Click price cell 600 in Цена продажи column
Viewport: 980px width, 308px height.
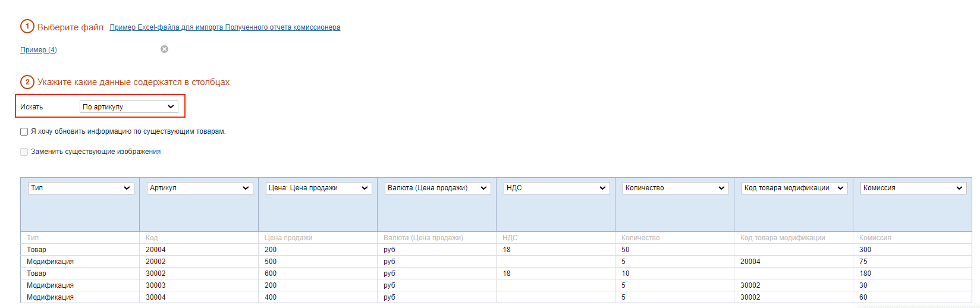tap(271, 274)
